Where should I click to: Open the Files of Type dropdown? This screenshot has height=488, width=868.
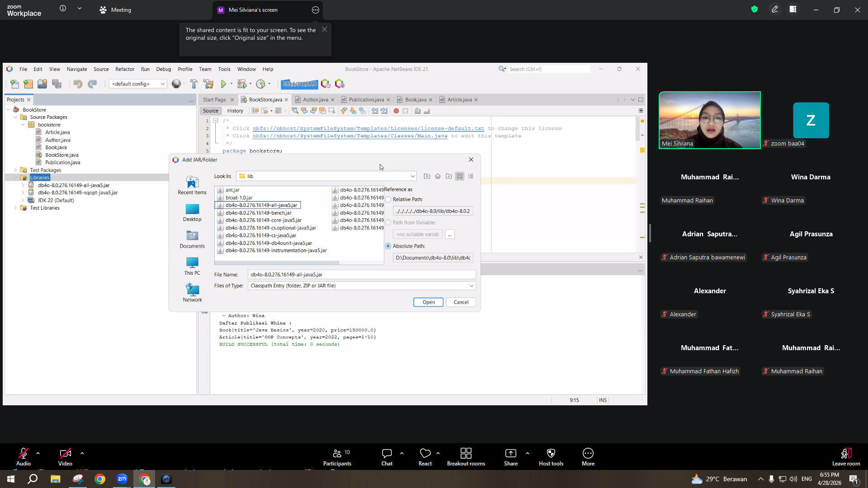tap(472, 286)
